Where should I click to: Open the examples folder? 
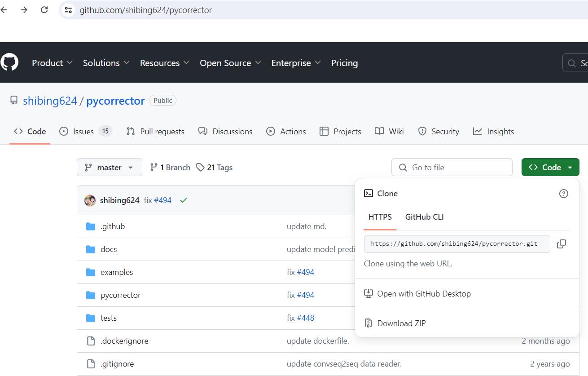[x=117, y=272]
